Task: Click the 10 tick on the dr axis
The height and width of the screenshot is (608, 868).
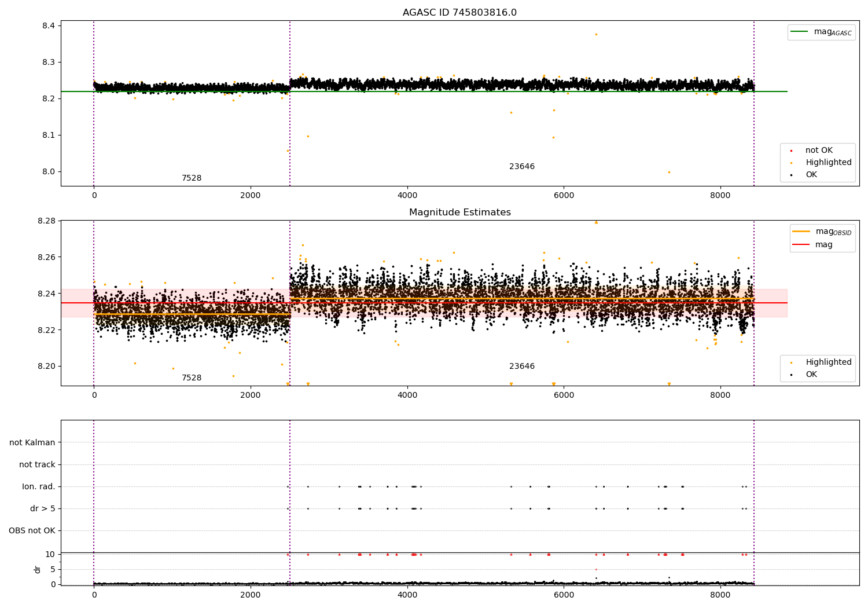Action: tap(50, 555)
